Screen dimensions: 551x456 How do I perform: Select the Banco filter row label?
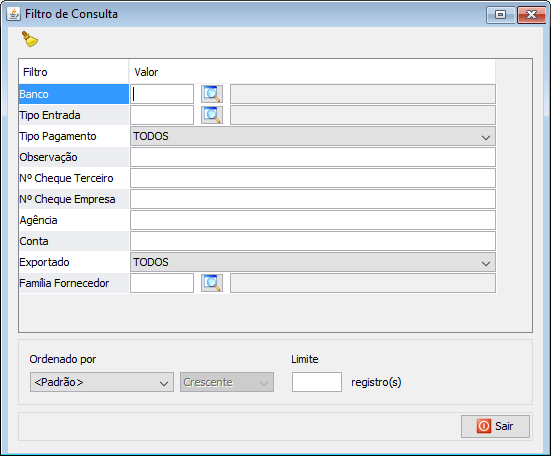[73, 94]
